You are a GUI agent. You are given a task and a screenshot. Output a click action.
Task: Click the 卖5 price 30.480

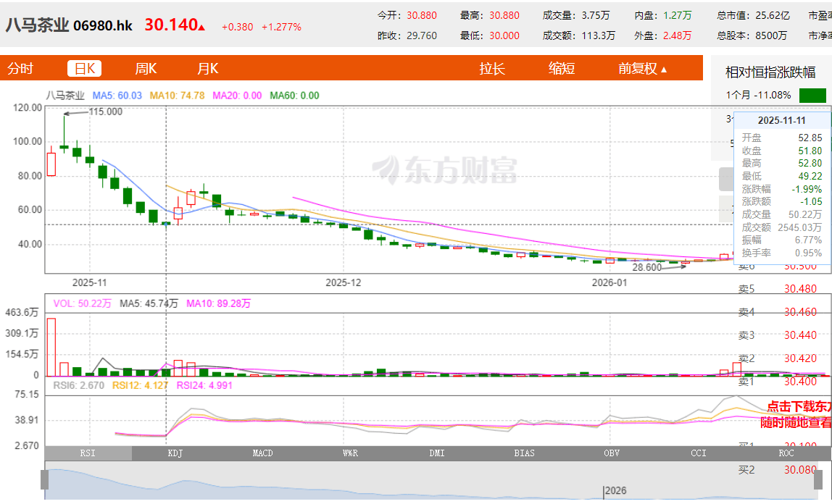click(800, 289)
